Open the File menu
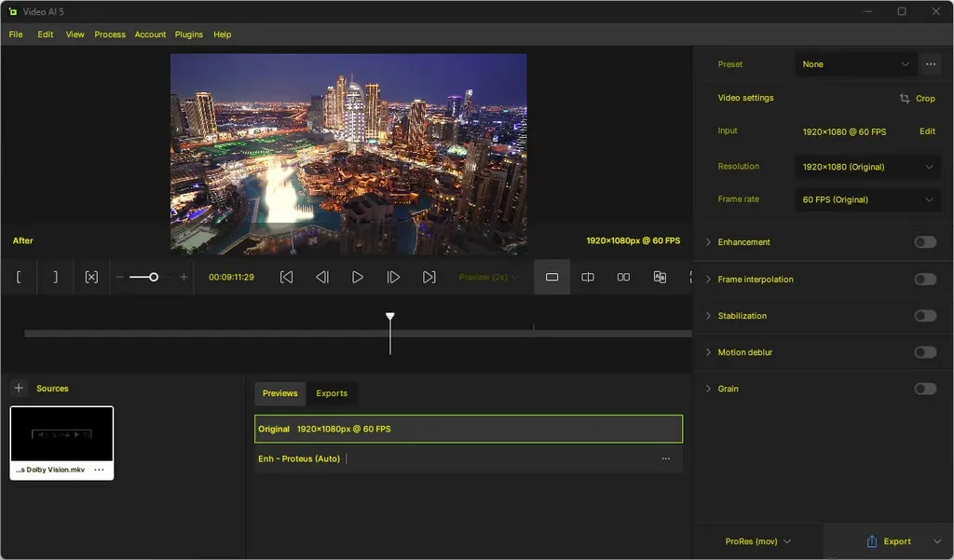 click(16, 34)
